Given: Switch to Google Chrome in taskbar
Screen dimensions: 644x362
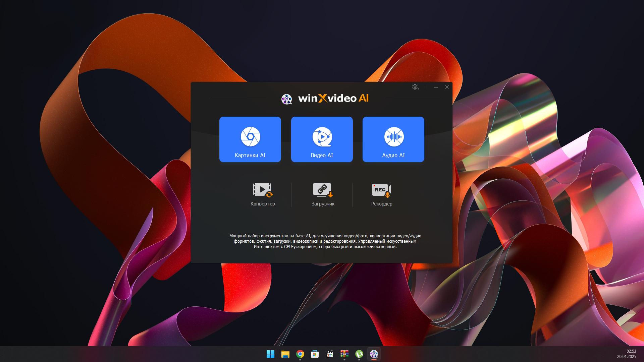Looking at the screenshot, I should click(300, 354).
